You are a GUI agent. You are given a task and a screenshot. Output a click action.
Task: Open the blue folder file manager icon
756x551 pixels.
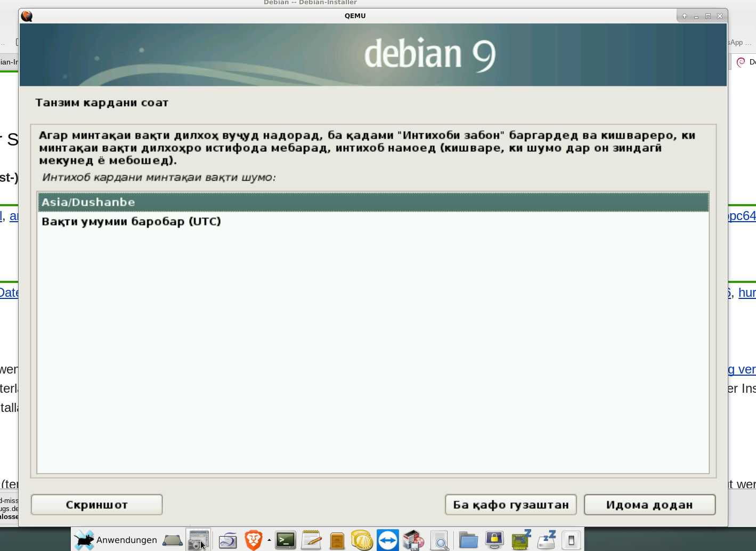pos(468,540)
